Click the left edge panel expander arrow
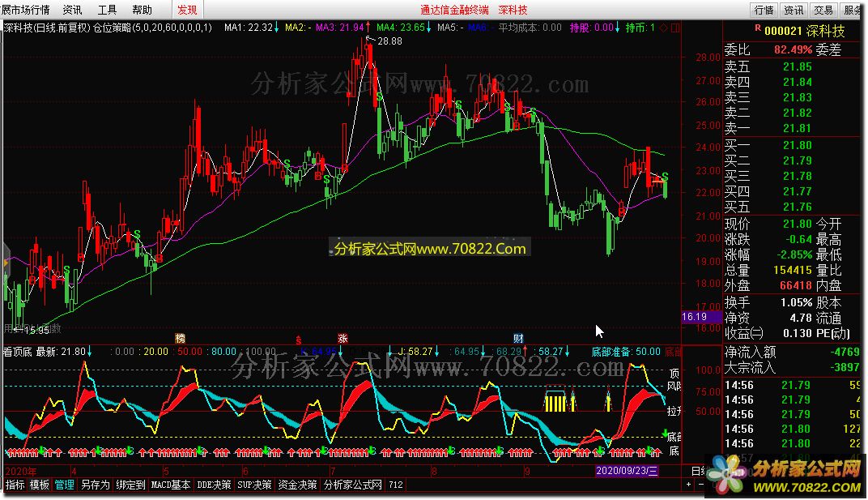Viewport: 868px width, 500px height. [x=6, y=263]
